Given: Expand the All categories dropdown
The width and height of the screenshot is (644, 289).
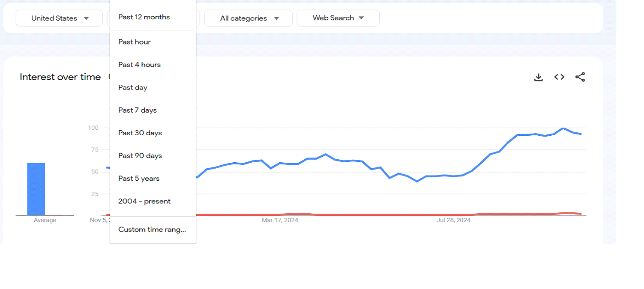Looking at the screenshot, I should [x=249, y=18].
